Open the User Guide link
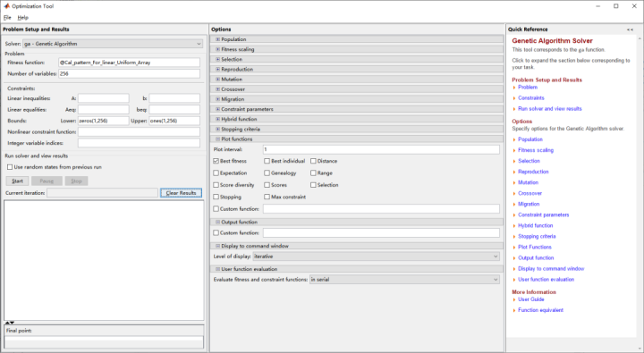644x353 pixels. coord(531,299)
